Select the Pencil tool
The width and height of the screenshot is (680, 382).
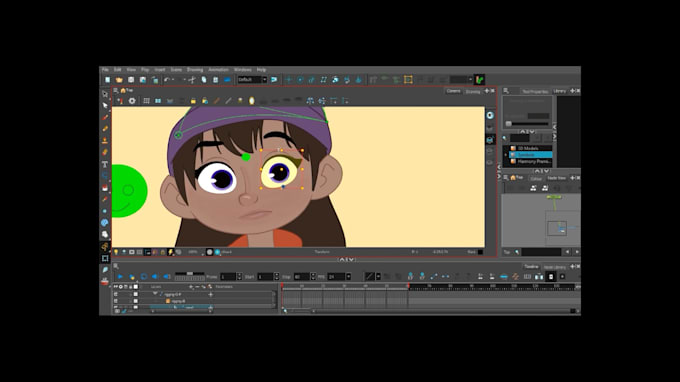(105, 129)
